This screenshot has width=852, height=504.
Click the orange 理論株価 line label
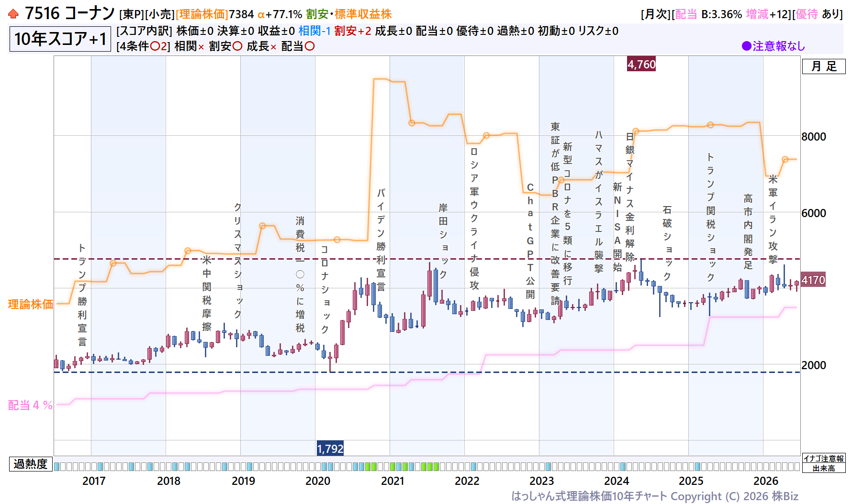31,305
